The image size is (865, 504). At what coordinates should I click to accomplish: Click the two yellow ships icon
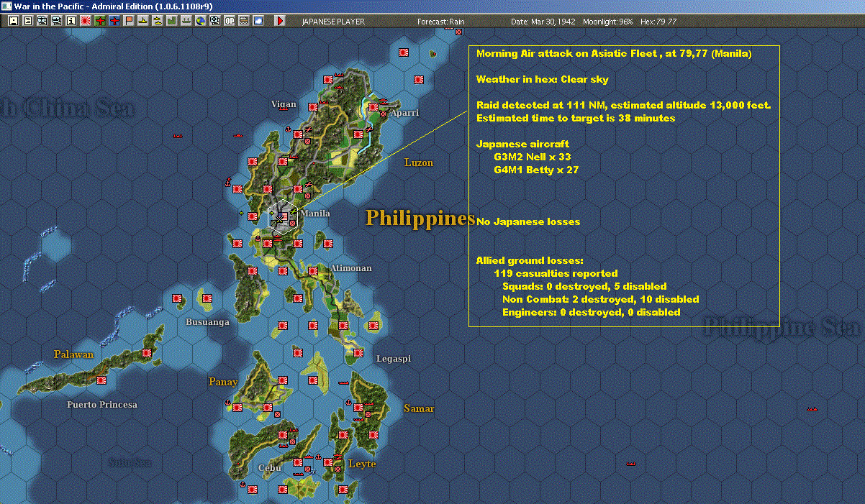click(x=157, y=21)
